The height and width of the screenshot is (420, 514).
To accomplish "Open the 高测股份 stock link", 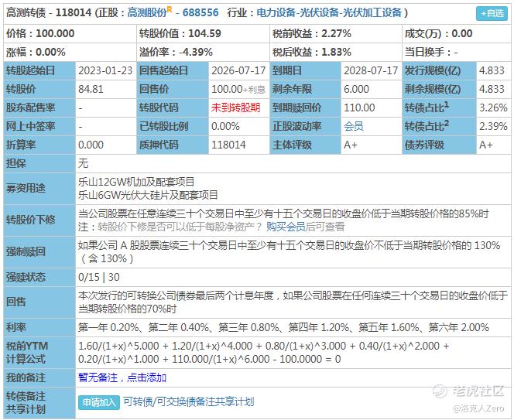I will click(147, 13).
